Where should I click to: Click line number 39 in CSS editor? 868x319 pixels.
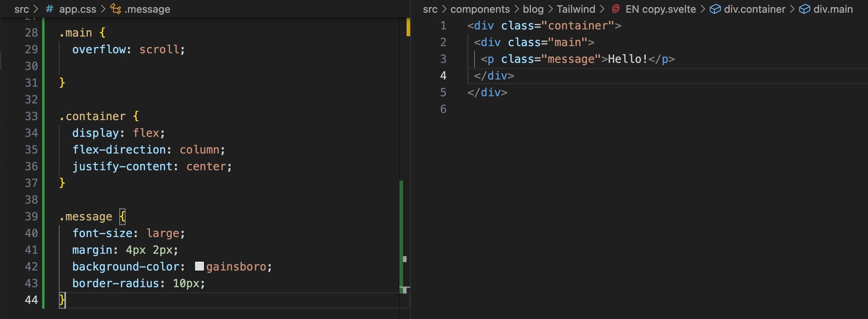(x=31, y=216)
